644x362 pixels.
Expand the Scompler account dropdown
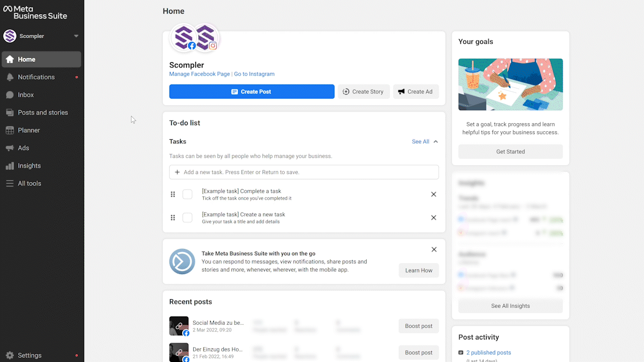coord(76,36)
